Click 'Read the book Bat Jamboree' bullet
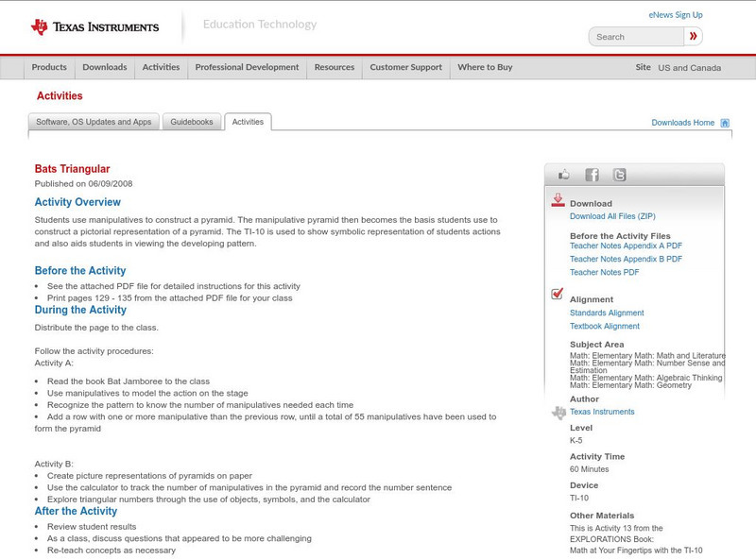 129,381
